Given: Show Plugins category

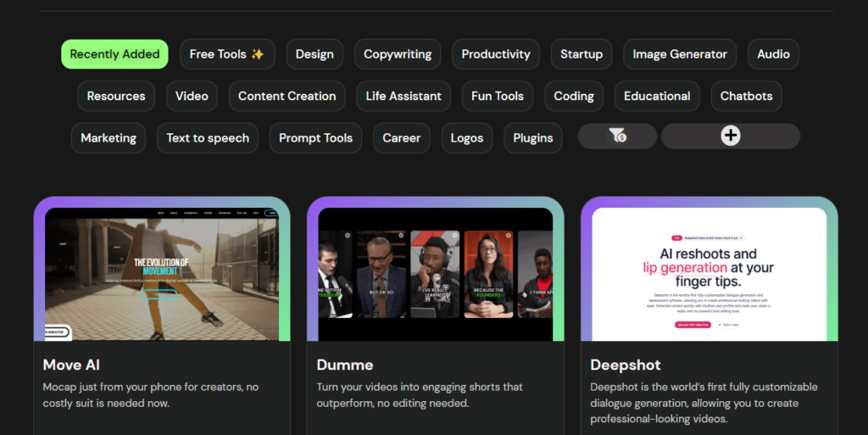Looking at the screenshot, I should [532, 138].
